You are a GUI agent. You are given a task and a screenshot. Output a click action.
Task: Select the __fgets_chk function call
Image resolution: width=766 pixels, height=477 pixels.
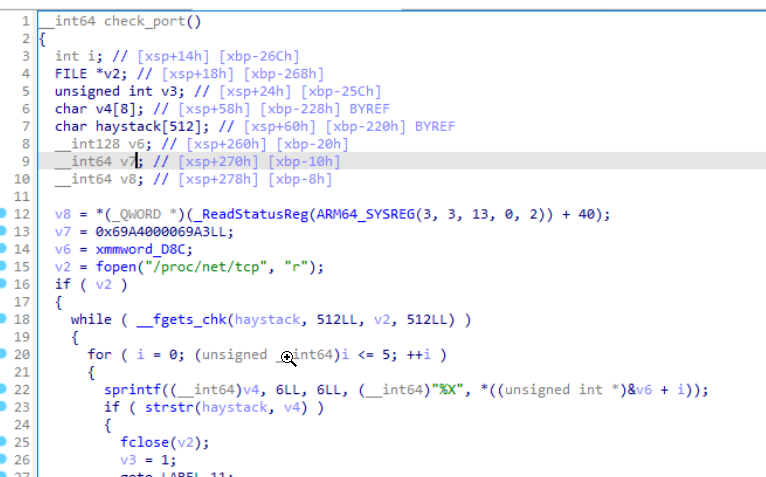coord(182,320)
